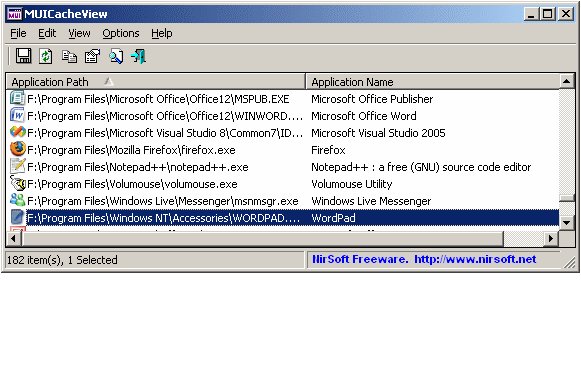
Task: Click the 'Microsoft Office Publisher' name cell
Action: 372,99
